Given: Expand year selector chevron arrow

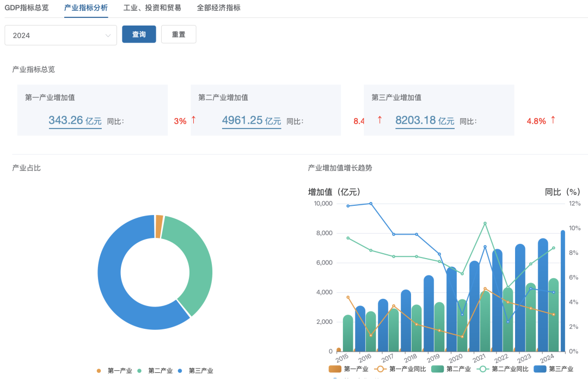Looking at the screenshot, I should tap(108, 35).
